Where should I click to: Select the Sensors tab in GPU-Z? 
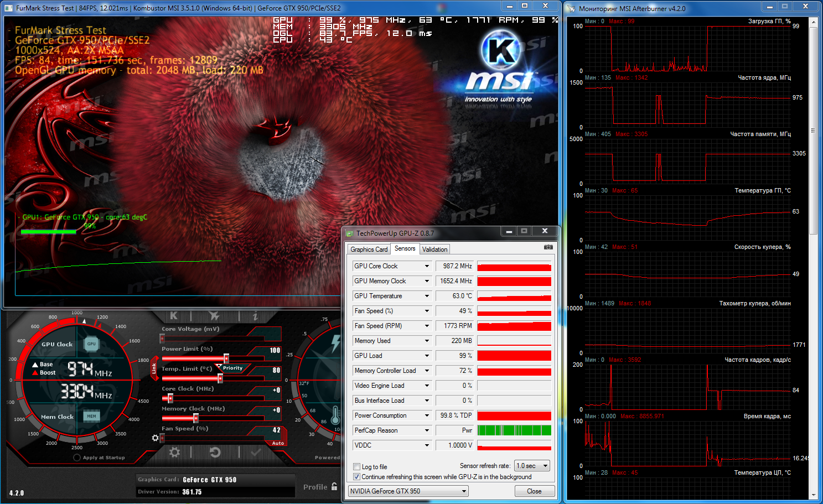pos(405,249)
